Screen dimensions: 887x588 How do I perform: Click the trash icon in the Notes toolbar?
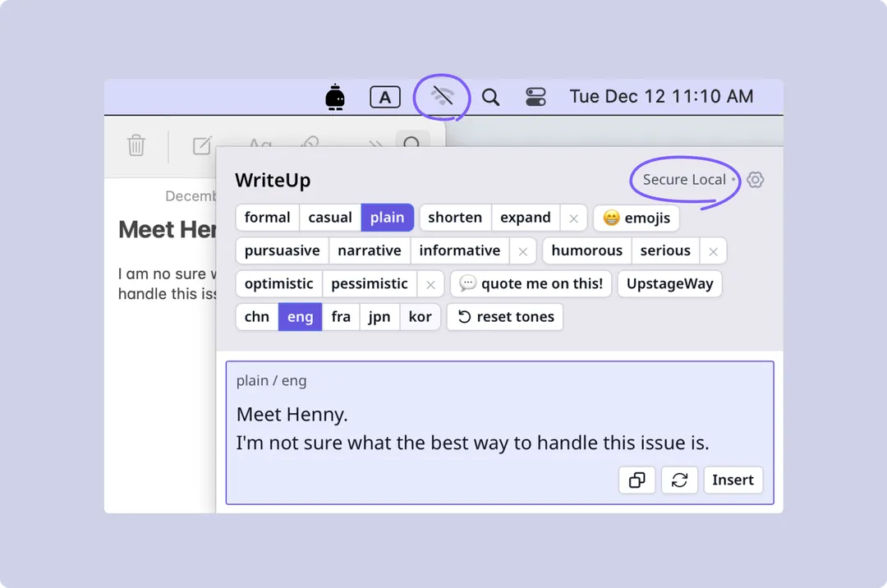click(x=136, y=146)
